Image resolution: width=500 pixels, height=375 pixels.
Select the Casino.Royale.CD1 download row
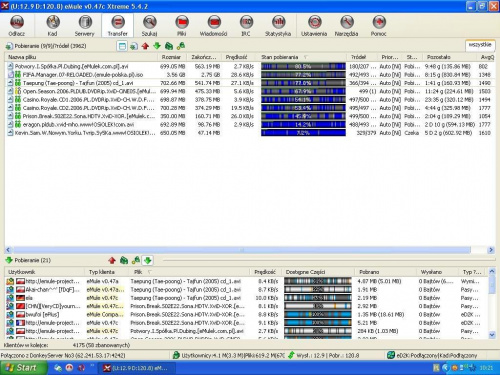250,100
